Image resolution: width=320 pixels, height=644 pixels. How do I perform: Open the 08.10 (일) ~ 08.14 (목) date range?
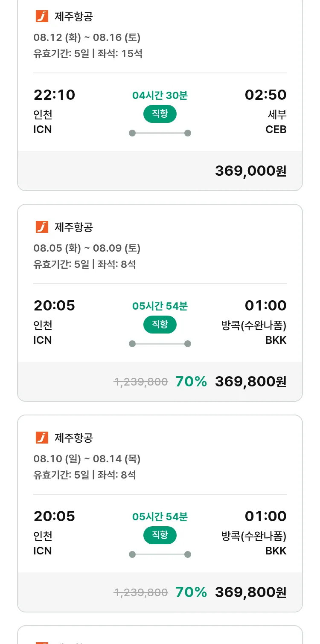click(87, 459)
